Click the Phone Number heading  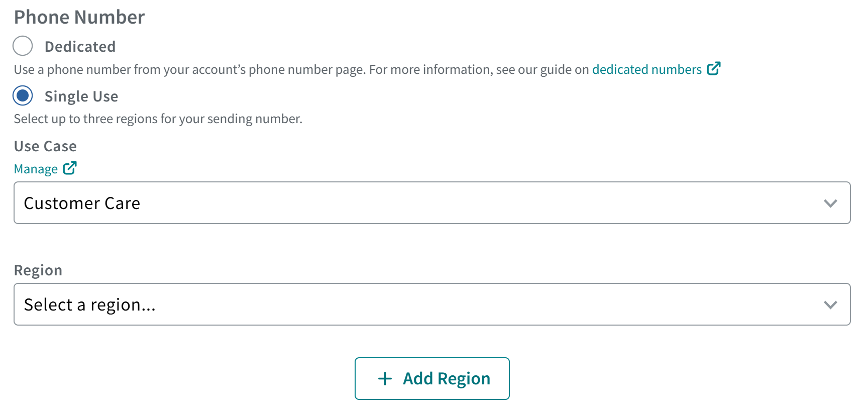[x=79, y=17]
